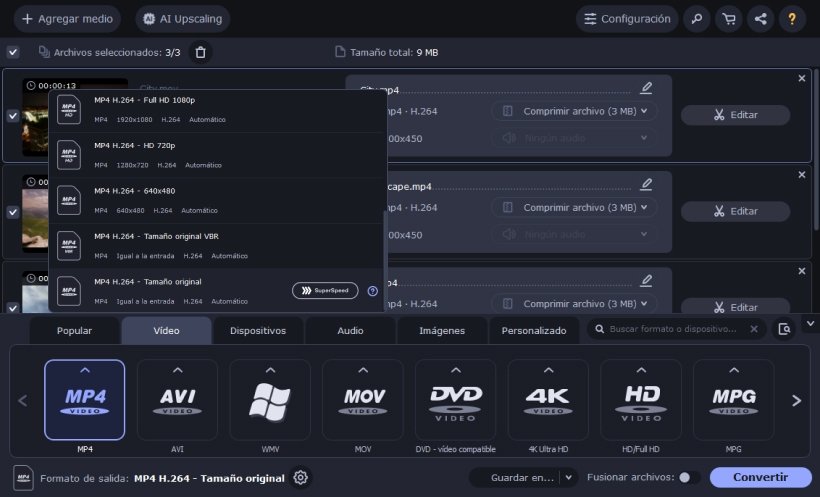
Task: Select the MOV video format icon
Action: pyautogui.click(x=363, y=400)
